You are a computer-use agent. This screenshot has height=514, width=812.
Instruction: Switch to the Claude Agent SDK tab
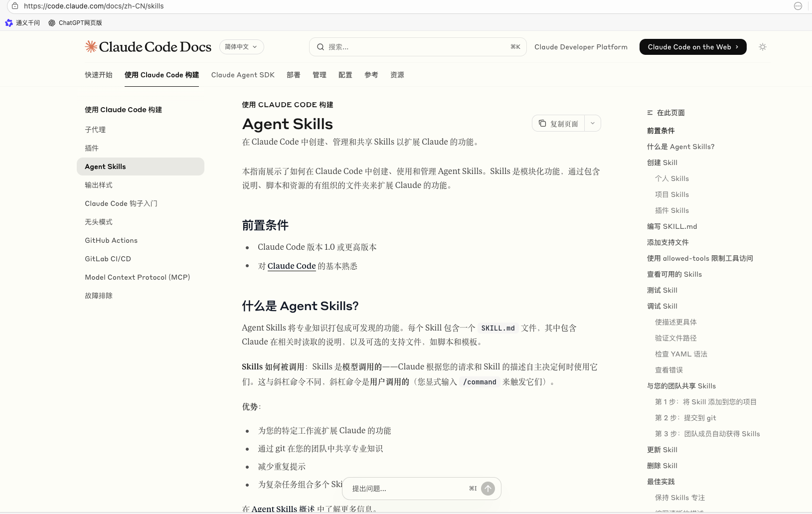(x=243, y=75)
